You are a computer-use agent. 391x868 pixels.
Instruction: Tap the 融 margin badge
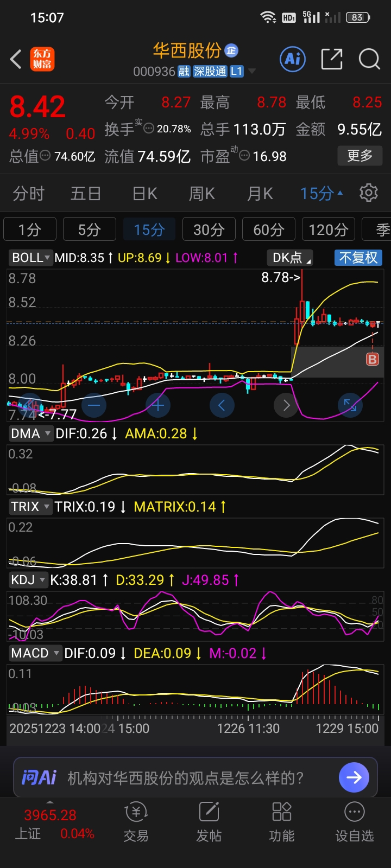(x=184, y=72)
